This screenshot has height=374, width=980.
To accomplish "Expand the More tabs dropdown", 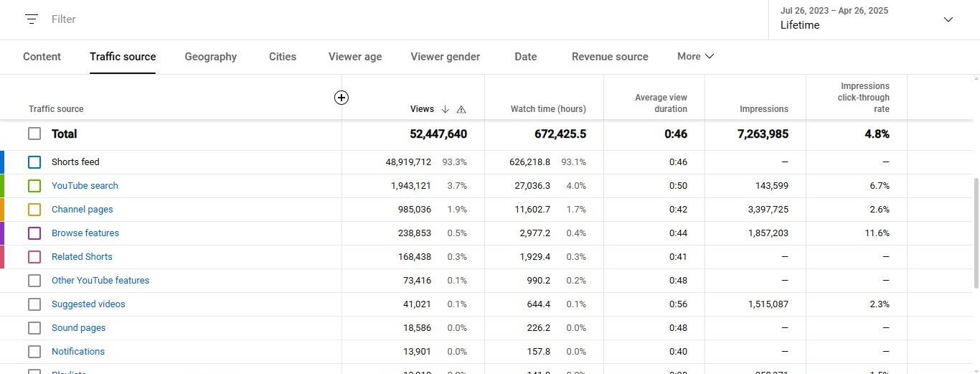I will click(x=695, y=56).
